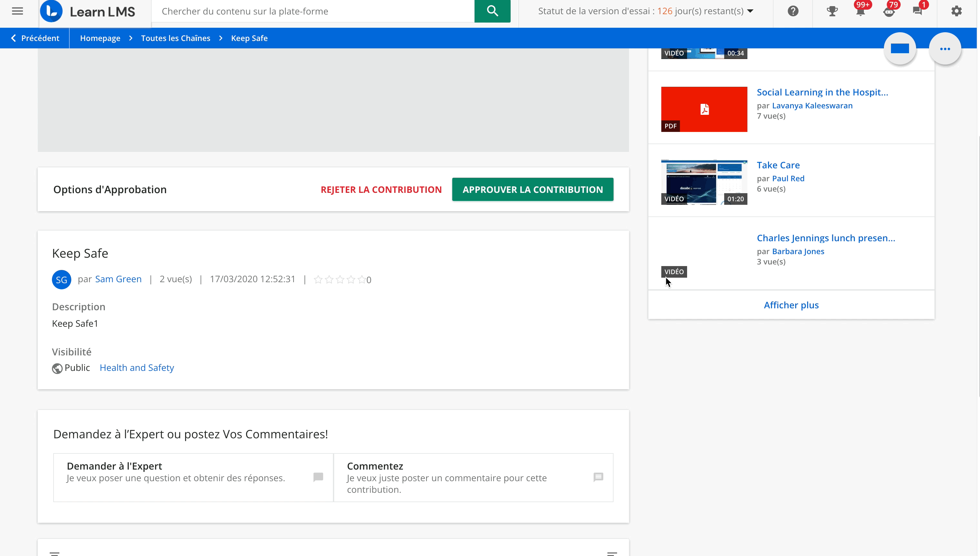Open the Take Care video thumbnail
This screenshot has height=556, width=980.
pos(704,182)
